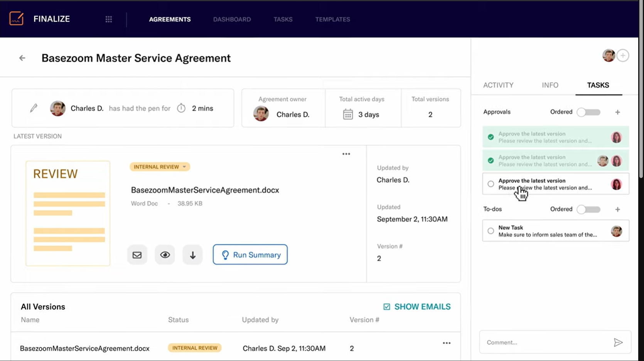
Task: Click the Name column header
Action: click(30, 320)
